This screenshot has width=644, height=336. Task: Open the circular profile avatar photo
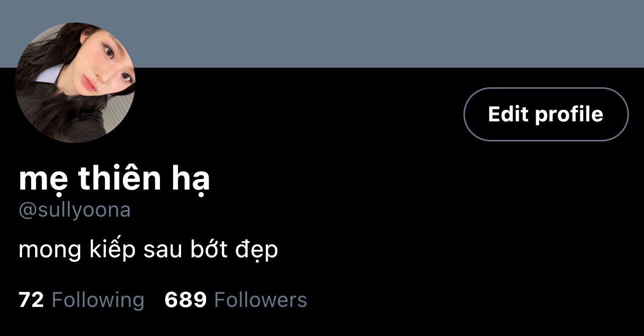(x=75, y=83)
